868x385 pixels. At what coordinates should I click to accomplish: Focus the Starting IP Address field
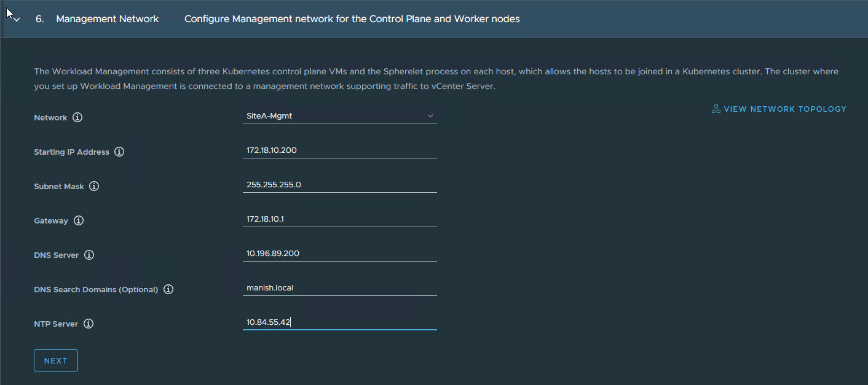click(339, 150)
